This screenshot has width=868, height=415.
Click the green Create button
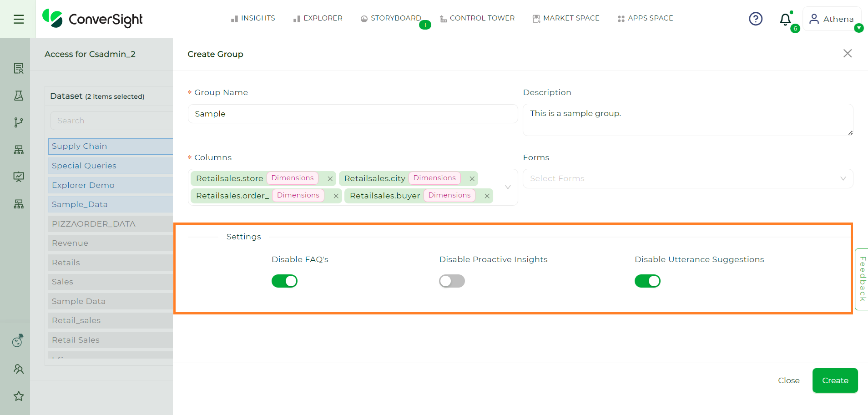point(835,380)
